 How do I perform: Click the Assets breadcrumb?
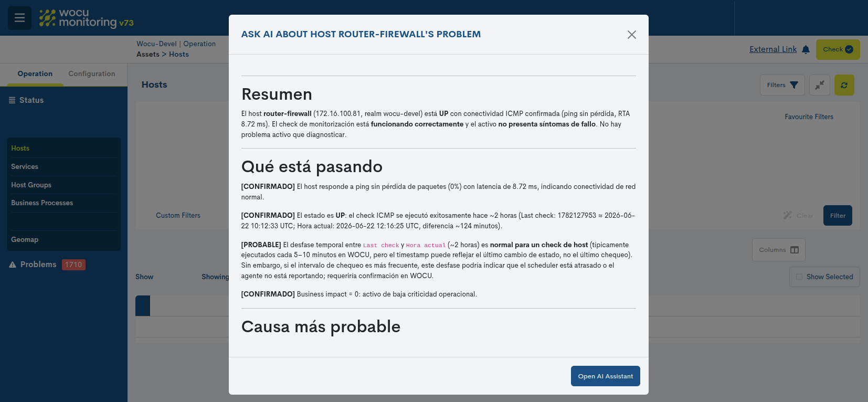148,55
